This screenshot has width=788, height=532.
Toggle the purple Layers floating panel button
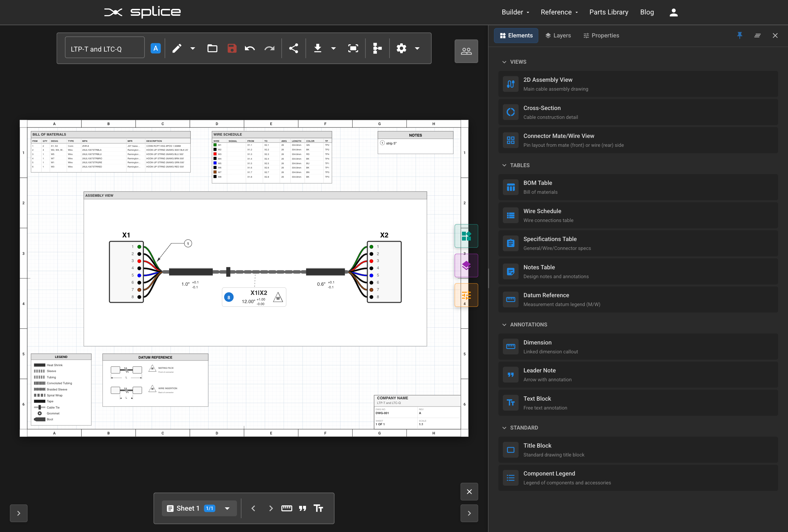pyautogui.click(x=466, y=265)
